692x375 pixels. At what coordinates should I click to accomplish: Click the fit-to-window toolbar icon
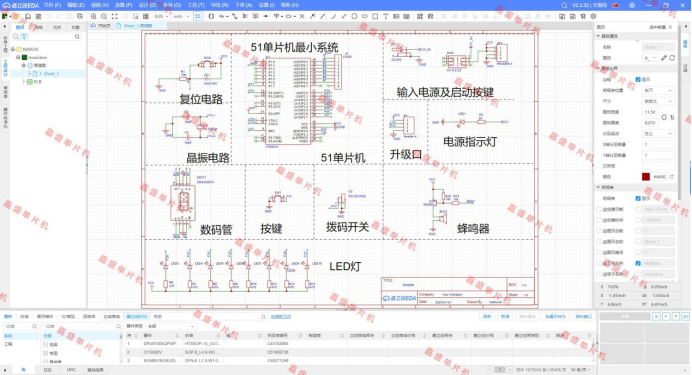[x=115, y=16]
